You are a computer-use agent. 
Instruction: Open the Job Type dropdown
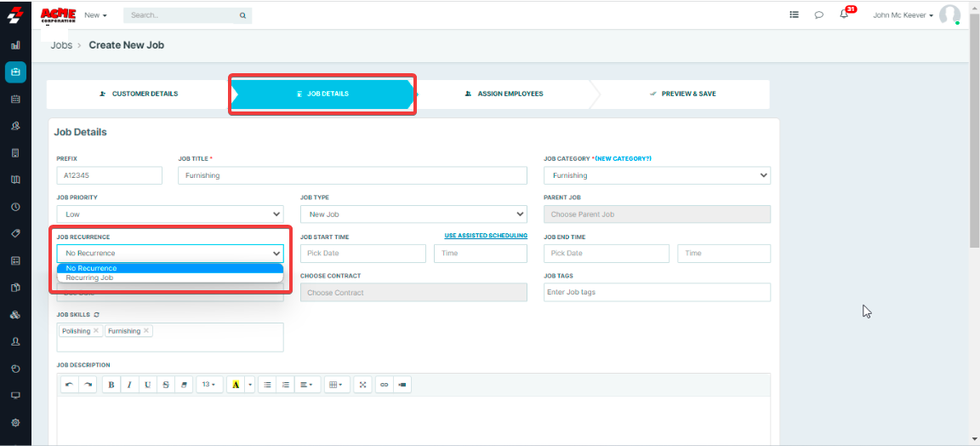point(413,214)
